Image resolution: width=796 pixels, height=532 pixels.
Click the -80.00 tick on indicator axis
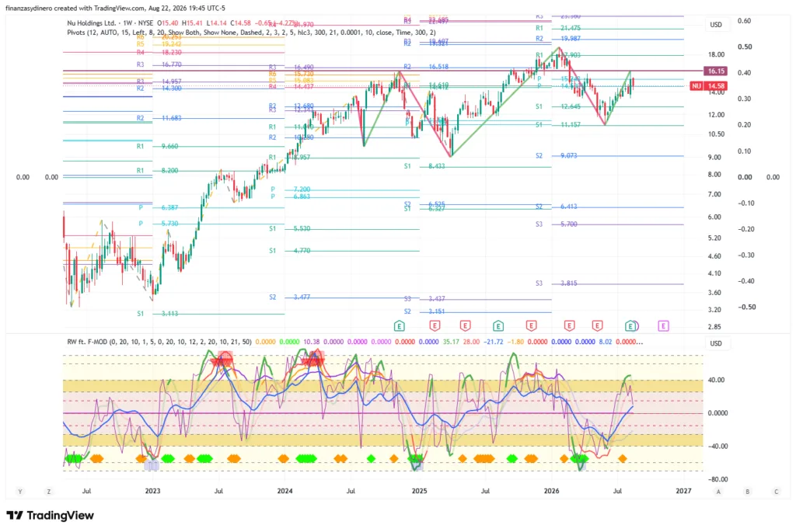(717, 479)
